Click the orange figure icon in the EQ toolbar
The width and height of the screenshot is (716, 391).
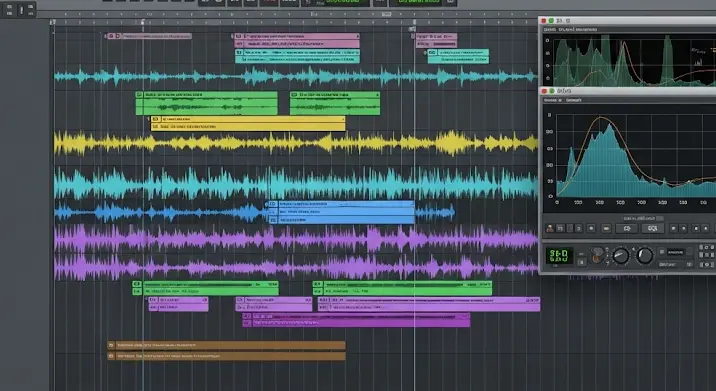click(x=550, y=228)
